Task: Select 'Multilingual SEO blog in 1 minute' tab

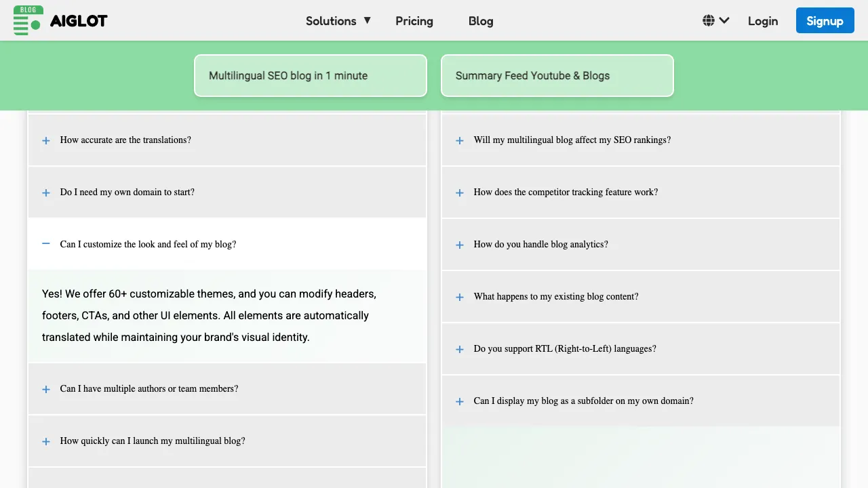Action: pyautogui.click(x=311, y=76)
